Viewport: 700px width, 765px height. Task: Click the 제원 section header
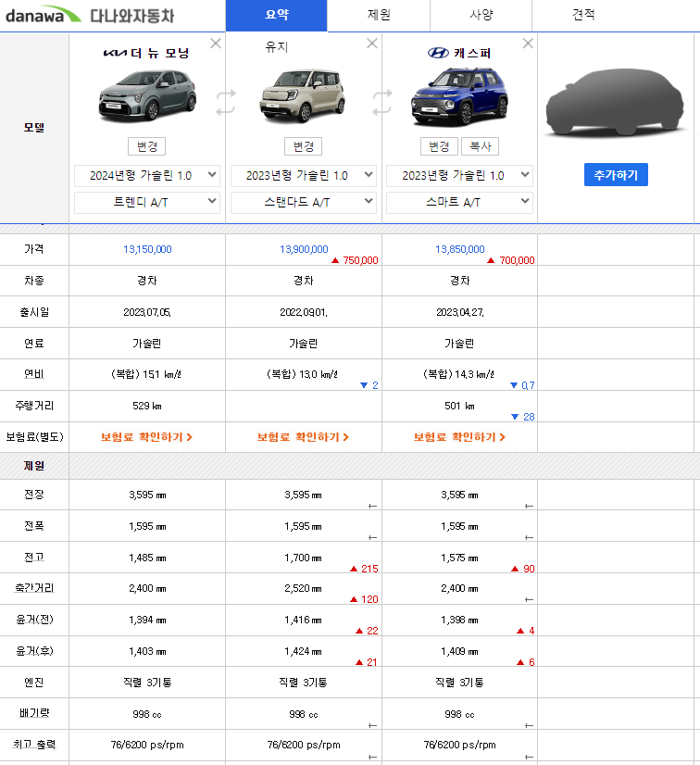[34, 466]
